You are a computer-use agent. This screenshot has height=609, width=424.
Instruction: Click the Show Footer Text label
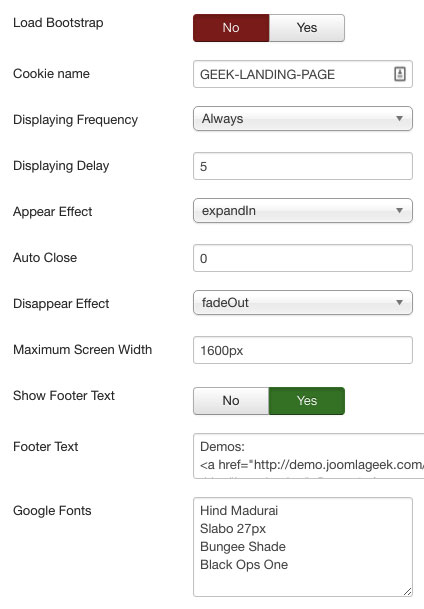pos(64,395)
